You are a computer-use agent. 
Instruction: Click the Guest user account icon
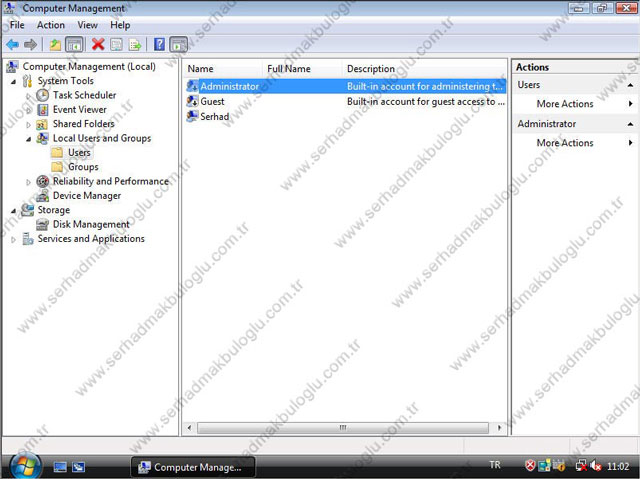192,101
